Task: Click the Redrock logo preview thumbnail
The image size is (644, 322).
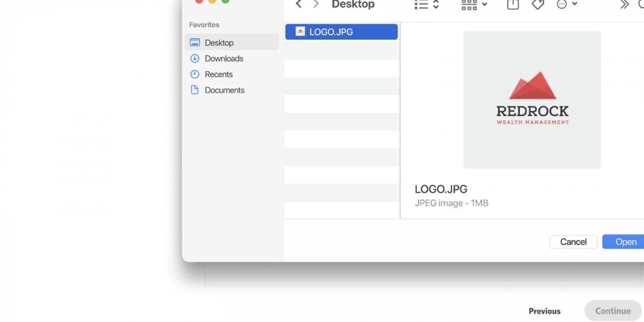Action: tap(532, 99)
